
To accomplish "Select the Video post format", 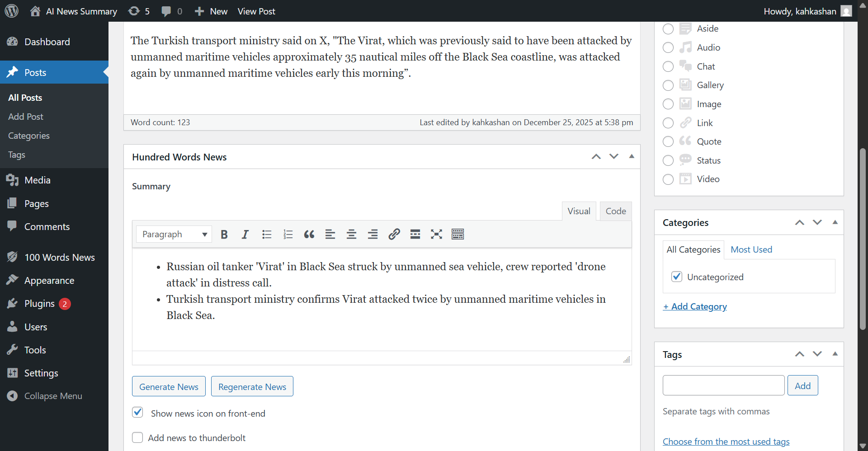I will (668, 179).
